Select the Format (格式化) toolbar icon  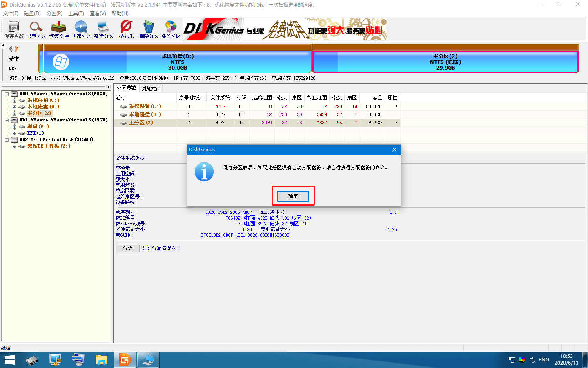126,30
